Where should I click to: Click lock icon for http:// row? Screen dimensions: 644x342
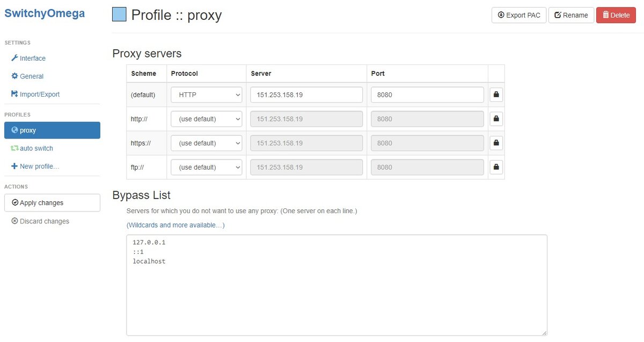pos(496,119)
